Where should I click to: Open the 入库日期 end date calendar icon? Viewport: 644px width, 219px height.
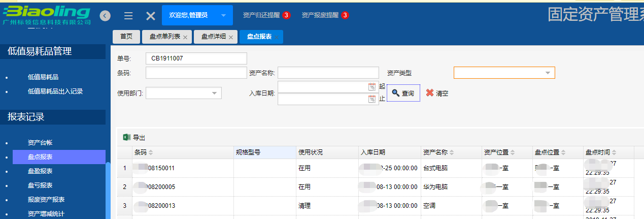click(371, 99)
